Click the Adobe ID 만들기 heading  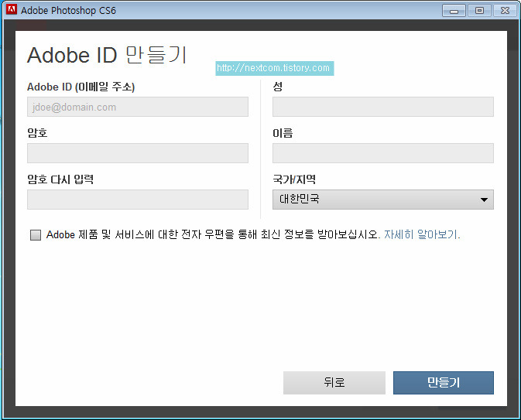tap(107, 55)
